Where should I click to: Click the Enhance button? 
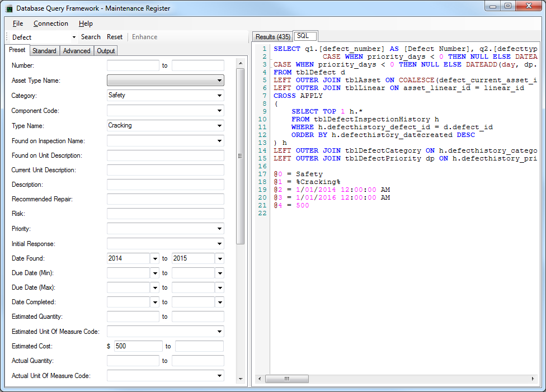coord(144,37)
